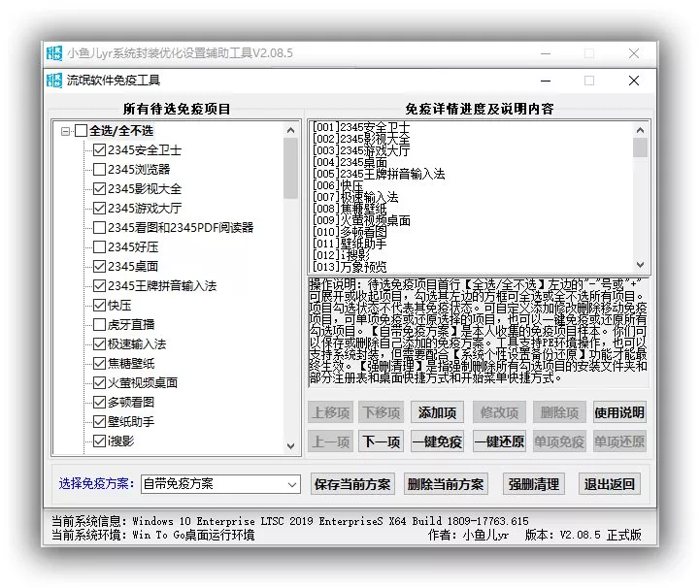Minimize the 流氓软件免疫工具 window

point(546,81)
